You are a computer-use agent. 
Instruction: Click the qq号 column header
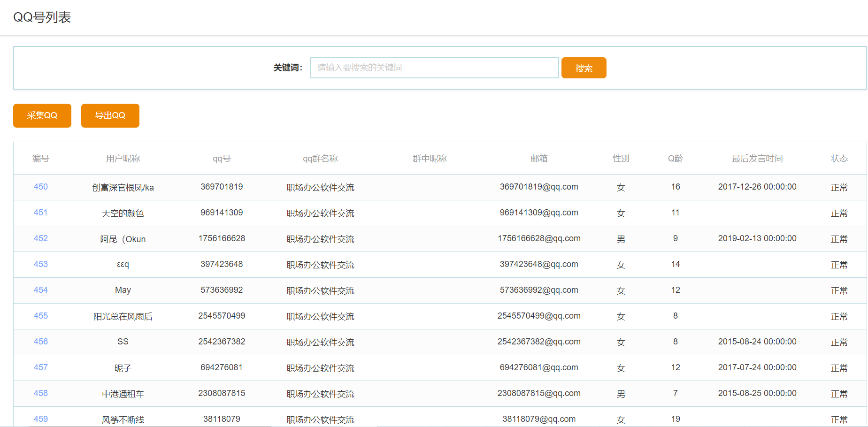point(221,158)
